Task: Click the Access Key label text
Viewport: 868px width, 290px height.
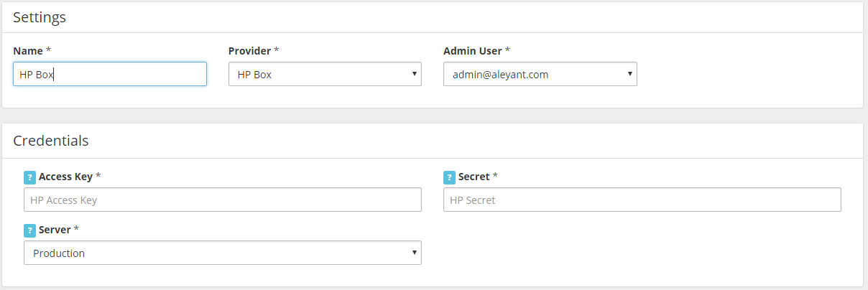Action: tap(65, 177)
